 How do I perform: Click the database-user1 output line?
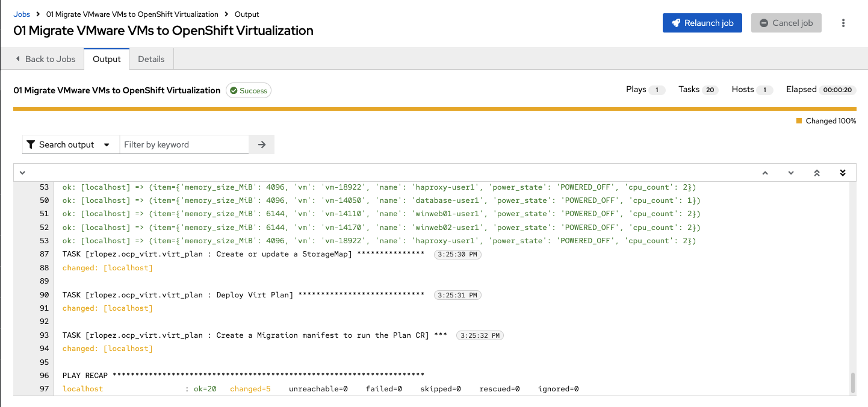pyautogui.click(x=382, y=200)
